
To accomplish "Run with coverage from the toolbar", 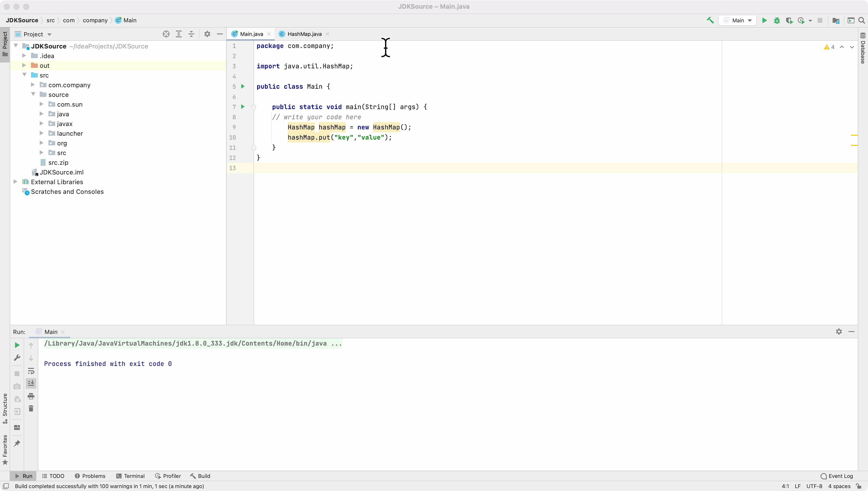I will click(x=789, y=20).
